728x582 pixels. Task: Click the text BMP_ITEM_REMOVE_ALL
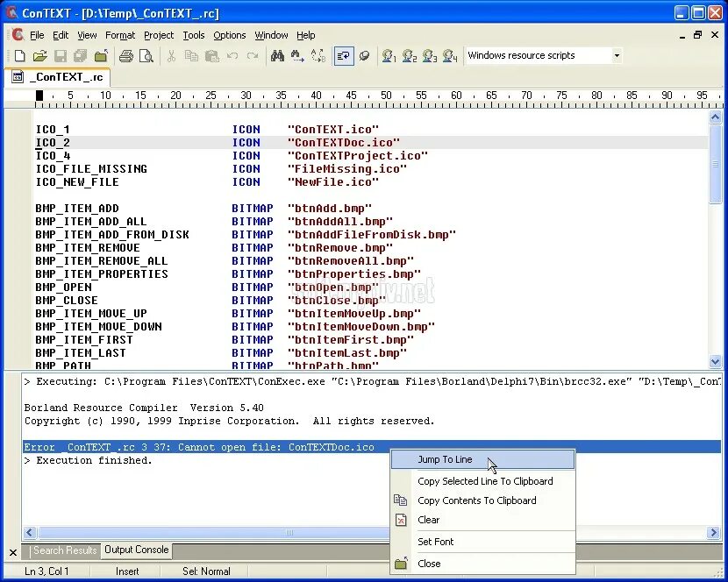[102, 261]
